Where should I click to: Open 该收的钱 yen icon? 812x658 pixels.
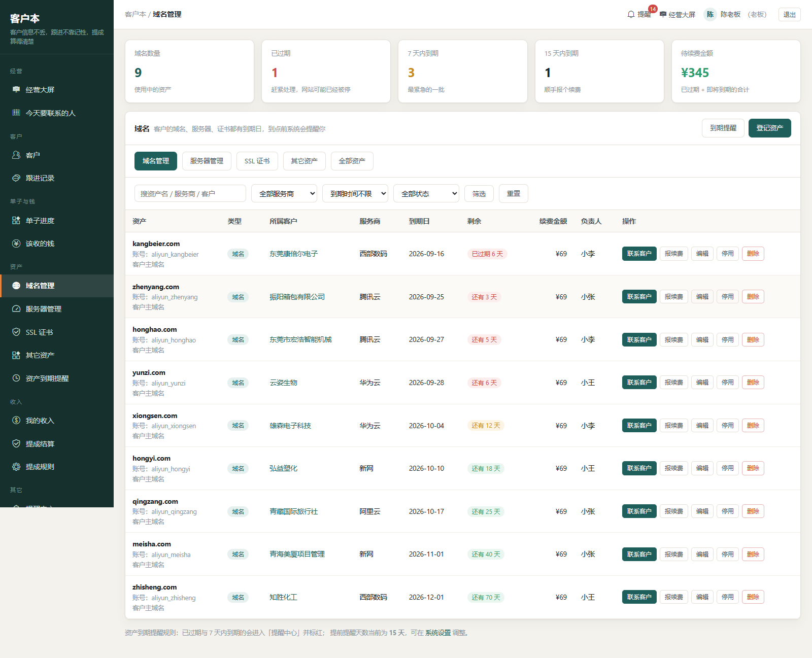[16, 244]
